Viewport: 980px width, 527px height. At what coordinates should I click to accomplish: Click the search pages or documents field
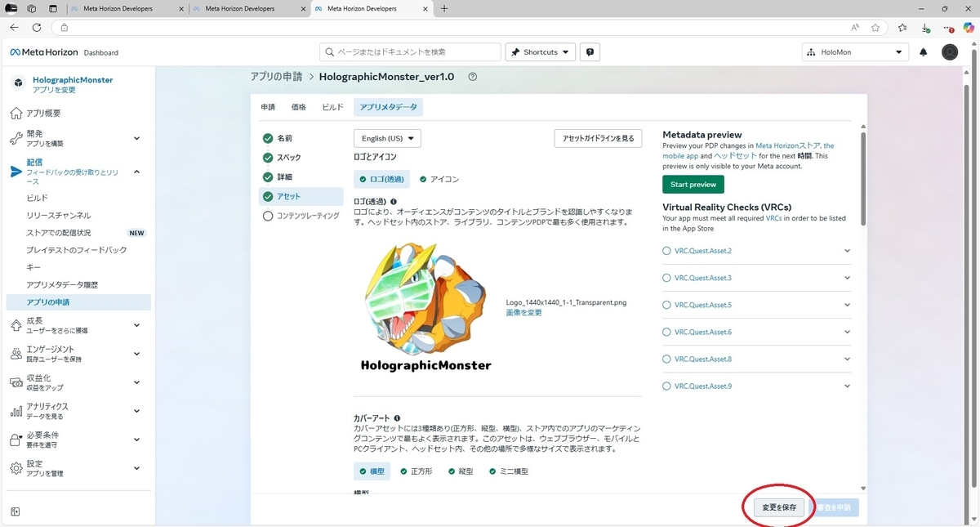tap(410, 52)
